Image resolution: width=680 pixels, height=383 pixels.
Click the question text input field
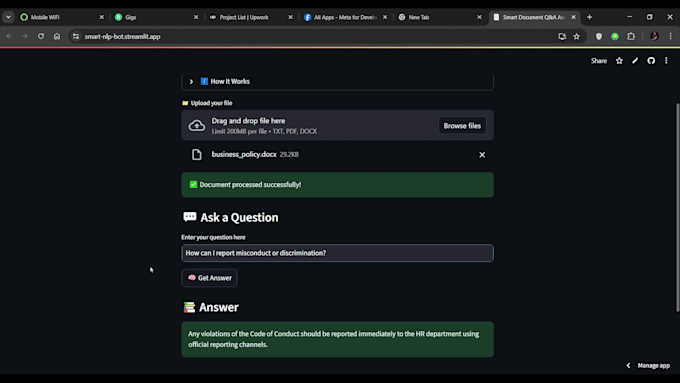[x=337, y=253]
